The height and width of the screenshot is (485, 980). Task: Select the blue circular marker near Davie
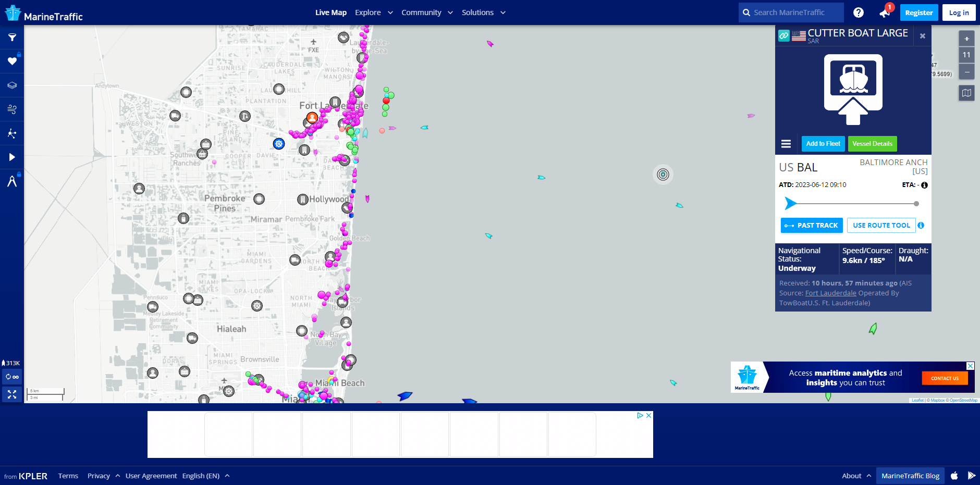(x=279, y=144)
